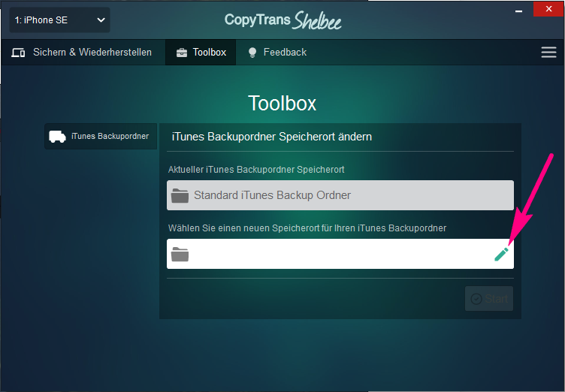The height and width of the screenshot is (392, 565).
Task: Click the Standard iTunes Backup Ordner field
Action: click(x=340, y=195)
